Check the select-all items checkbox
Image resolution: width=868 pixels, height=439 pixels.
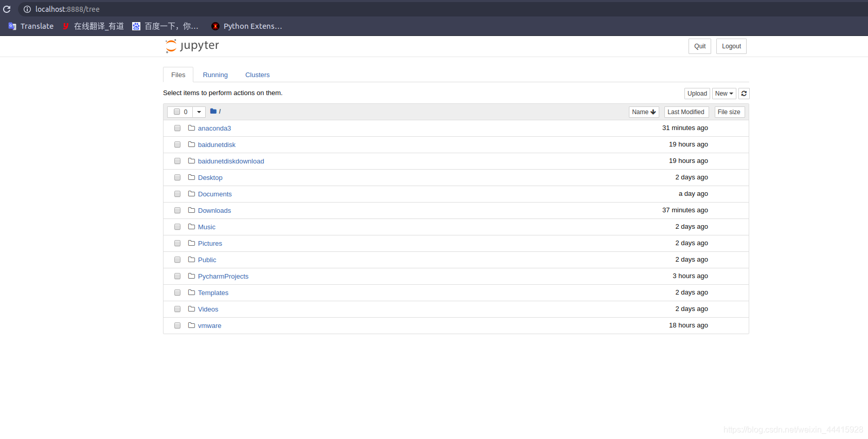177,112
